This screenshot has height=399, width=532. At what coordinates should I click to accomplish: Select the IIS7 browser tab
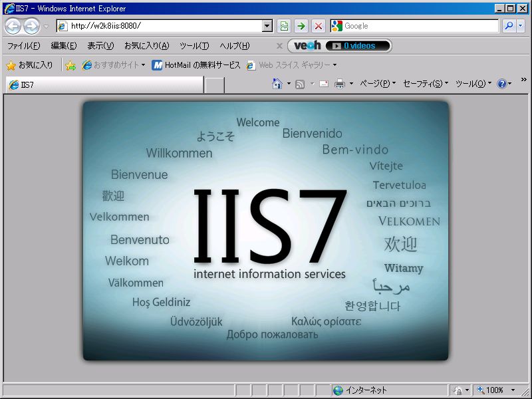tap(104, 85)
